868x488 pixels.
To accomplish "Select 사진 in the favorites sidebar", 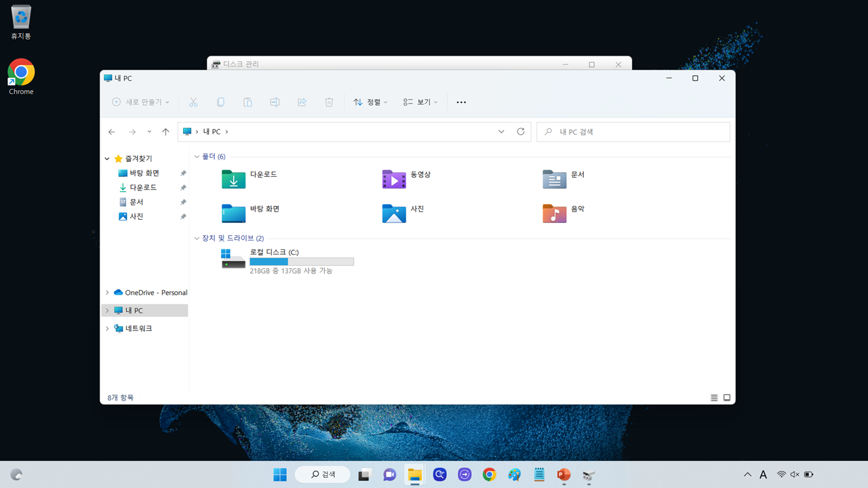I will [136, 216].
